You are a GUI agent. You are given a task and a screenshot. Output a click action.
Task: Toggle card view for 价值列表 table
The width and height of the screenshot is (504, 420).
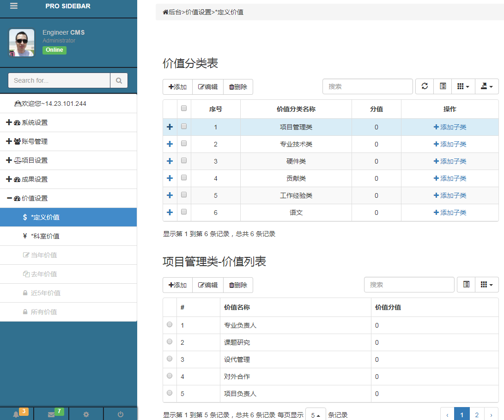467,284
